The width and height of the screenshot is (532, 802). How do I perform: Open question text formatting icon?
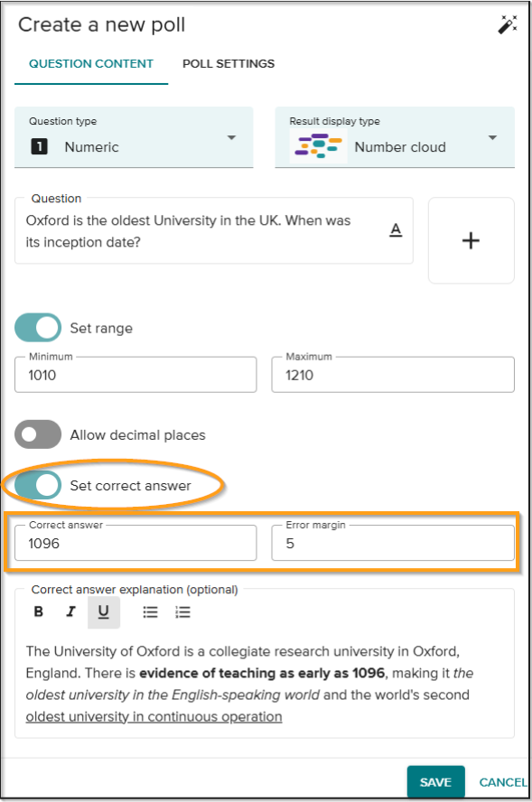point(396,230)
